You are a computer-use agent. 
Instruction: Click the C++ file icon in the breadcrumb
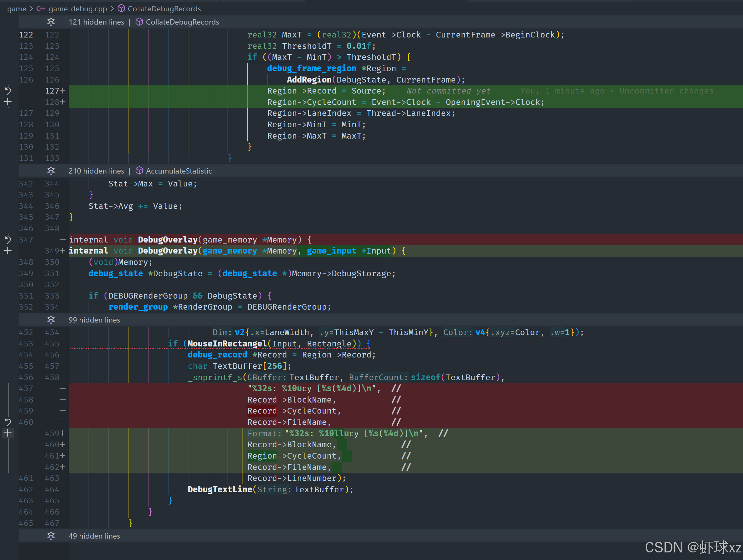[x=41, y=9]
